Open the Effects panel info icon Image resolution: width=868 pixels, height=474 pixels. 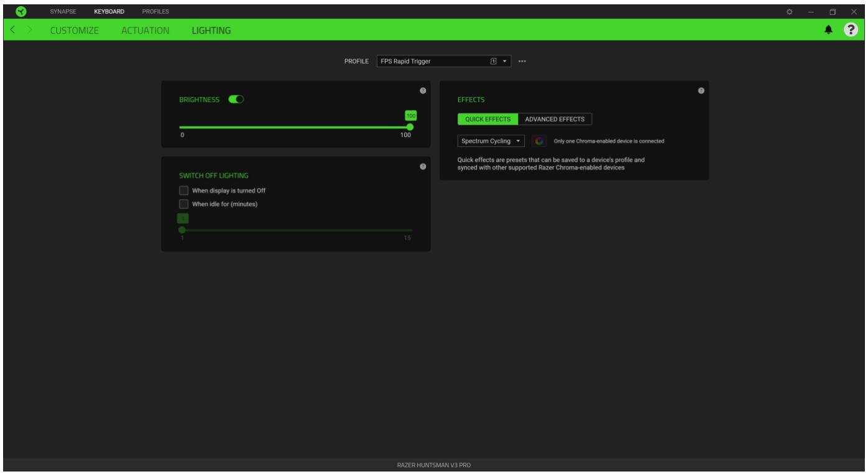pyautogui.click(x=701, y=91)
